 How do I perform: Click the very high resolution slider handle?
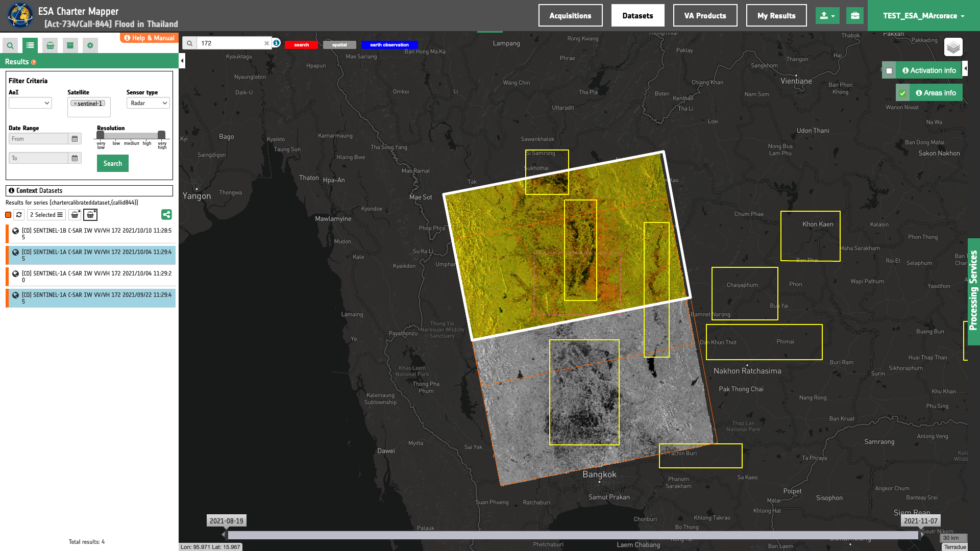tap(162, 135)
